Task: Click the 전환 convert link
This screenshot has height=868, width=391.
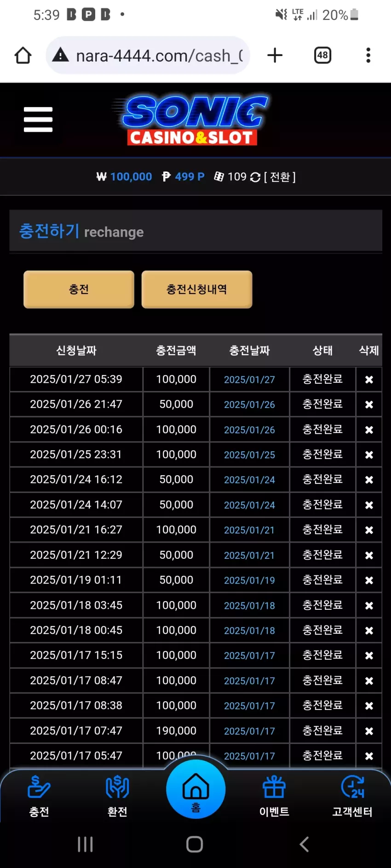Action: 280,177
